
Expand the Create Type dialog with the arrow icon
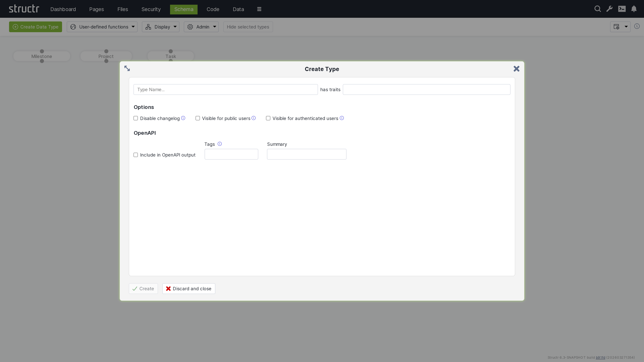[127, 68]
